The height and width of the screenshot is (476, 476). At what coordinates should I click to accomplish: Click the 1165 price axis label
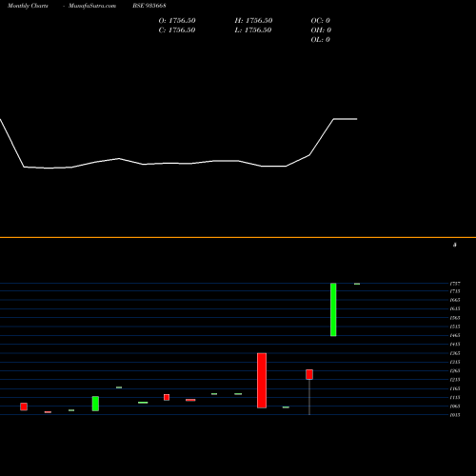(x=455, y=388)
